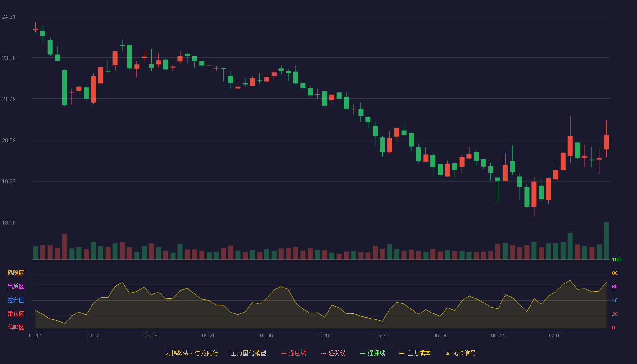Click the 03-27 date axis label
Image resolution: width=637 pixels, height=364 pixels.
tap(93, 335)
